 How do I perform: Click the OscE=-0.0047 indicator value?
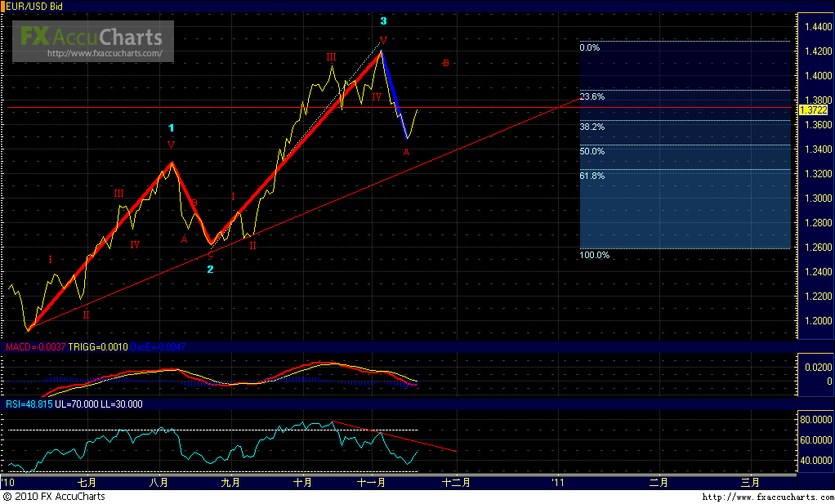(159, 347)
